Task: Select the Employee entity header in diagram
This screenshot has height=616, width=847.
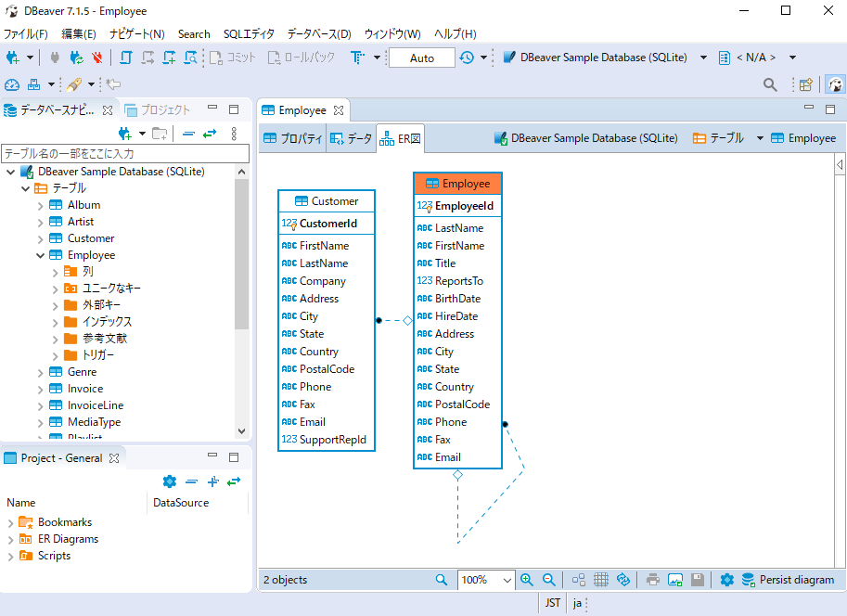Action: coord(457,184)
